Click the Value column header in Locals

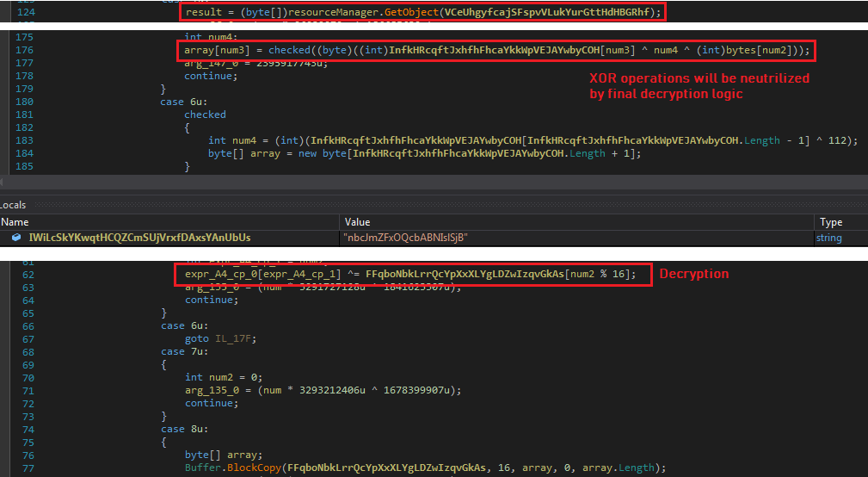[x=358, y=222]
